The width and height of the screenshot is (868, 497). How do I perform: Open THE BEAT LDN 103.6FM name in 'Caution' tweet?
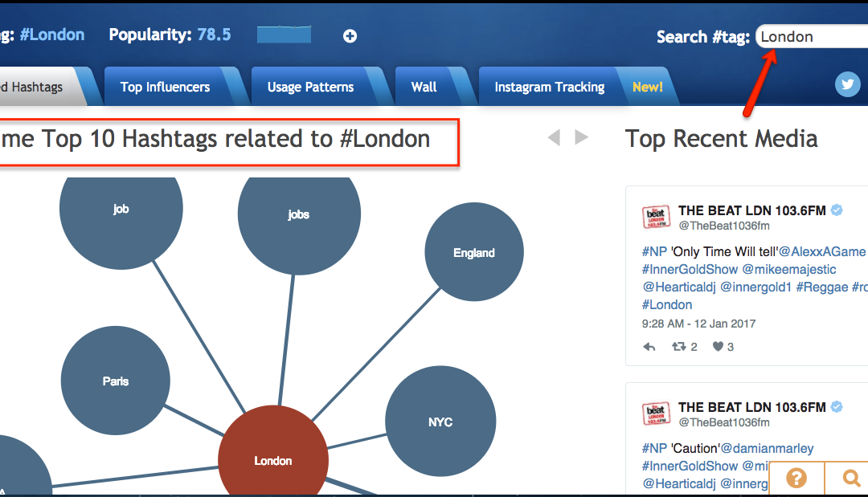[x=752, y=407]
